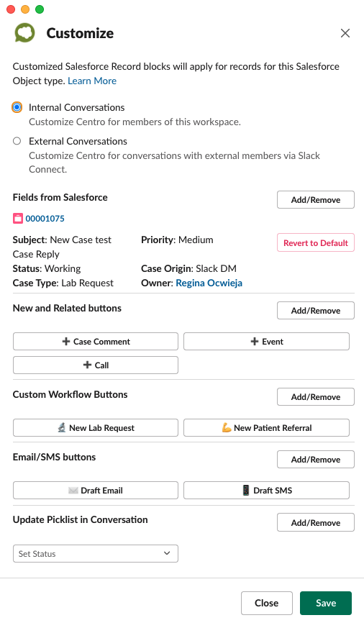The image size is (364, 628).
Task: Click the phone icon on Draft SMS
Action: tap(246, 490)
